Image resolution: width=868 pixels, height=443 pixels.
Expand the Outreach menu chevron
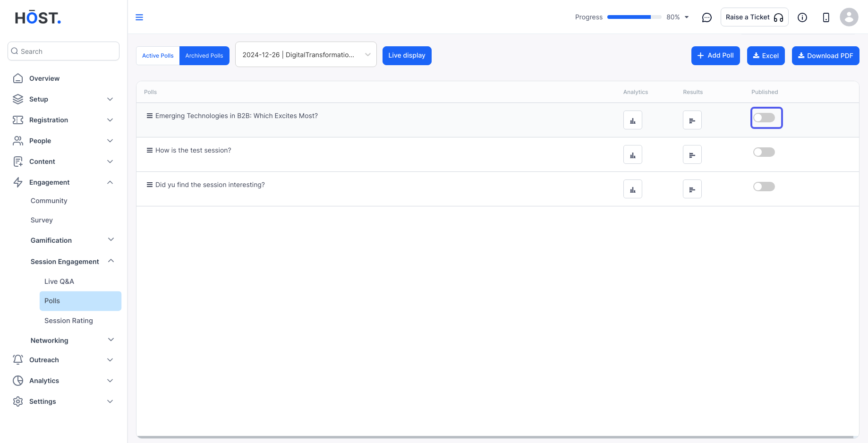[110, 360]
